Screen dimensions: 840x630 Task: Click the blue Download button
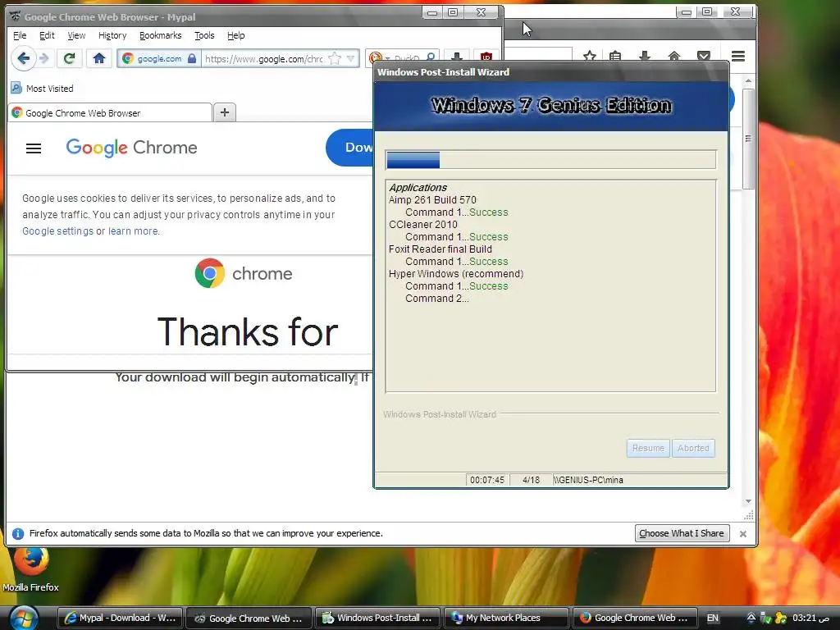349,148
